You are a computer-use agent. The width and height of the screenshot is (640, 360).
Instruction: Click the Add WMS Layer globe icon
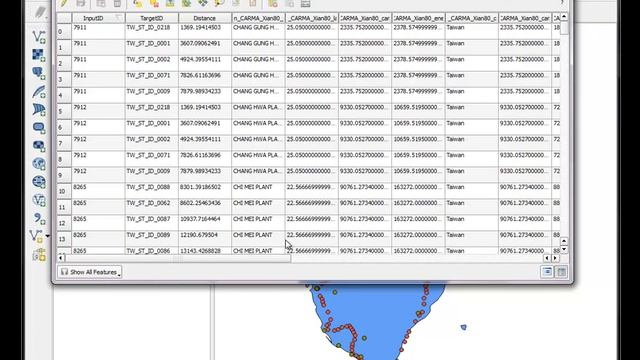[39, 164]
